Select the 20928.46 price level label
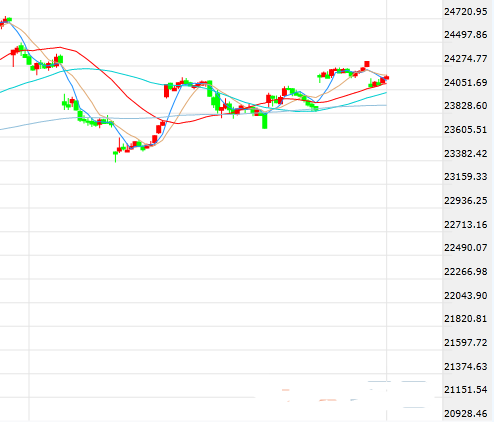This screenshot has height=422, width=494. point(465,414)
